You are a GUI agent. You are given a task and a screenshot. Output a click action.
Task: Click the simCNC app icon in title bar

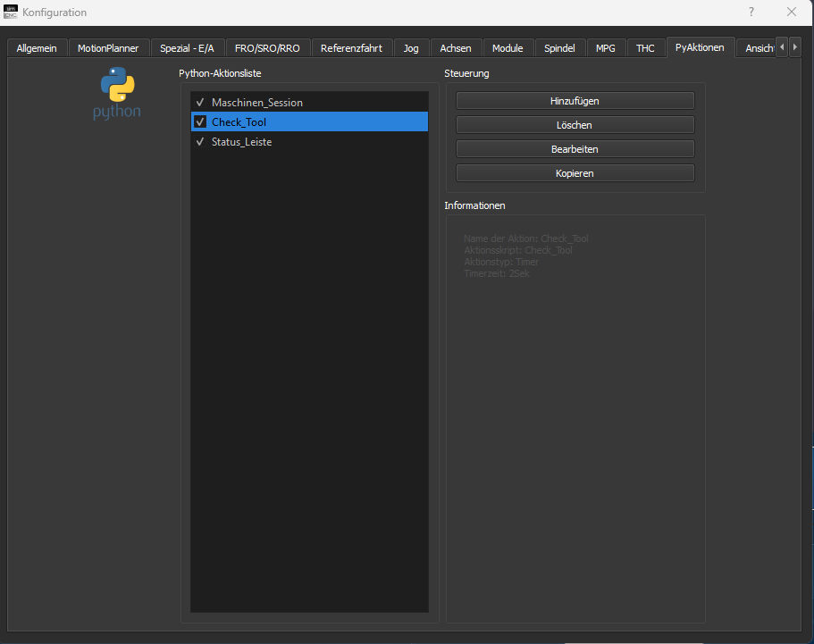11,12
